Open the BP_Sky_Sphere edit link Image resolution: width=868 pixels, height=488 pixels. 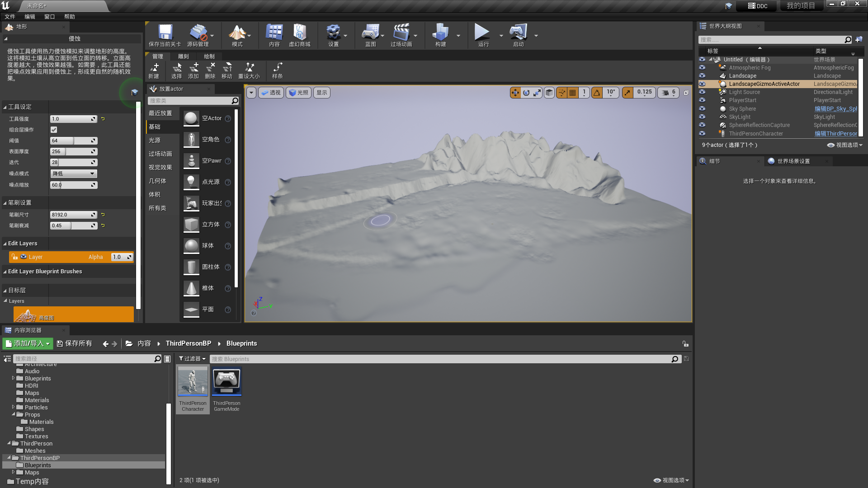click(x=836, y=109)
